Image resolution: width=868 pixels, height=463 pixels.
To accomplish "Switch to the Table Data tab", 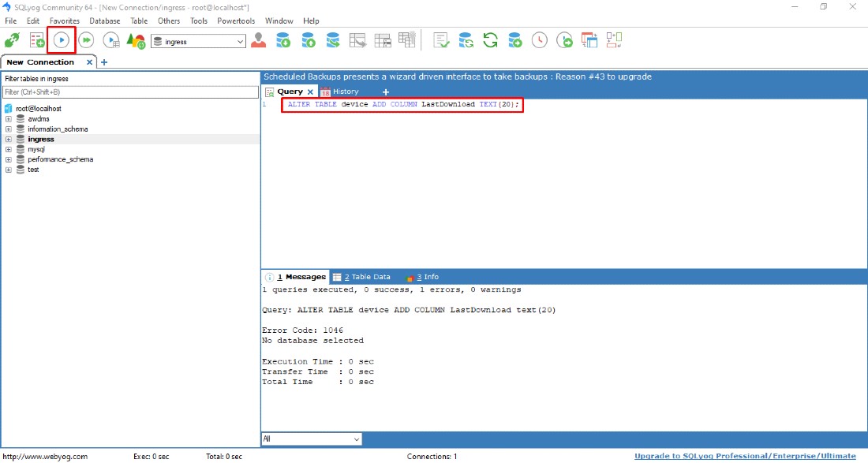I will (362, 277).
